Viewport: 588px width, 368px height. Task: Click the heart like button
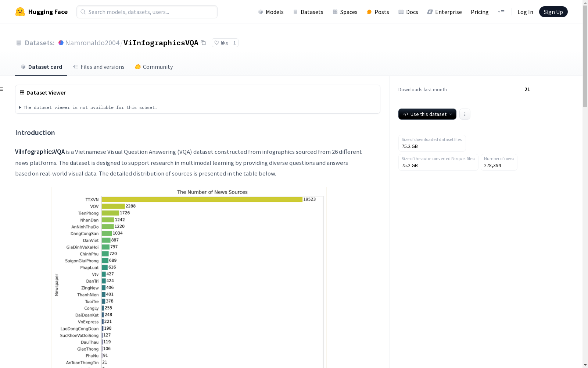click(222, 43)
